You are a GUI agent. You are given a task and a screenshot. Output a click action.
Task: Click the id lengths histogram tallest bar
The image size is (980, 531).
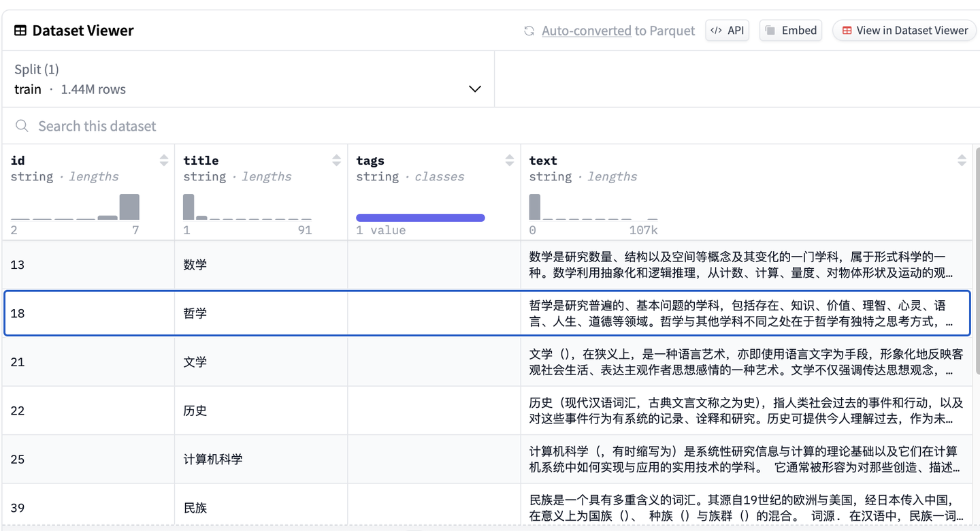(129, 207)
